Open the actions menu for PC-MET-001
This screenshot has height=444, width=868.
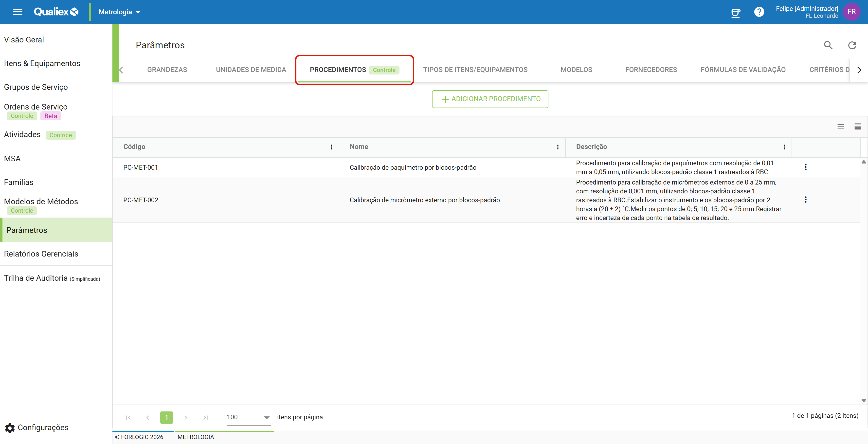click(805, 167)
